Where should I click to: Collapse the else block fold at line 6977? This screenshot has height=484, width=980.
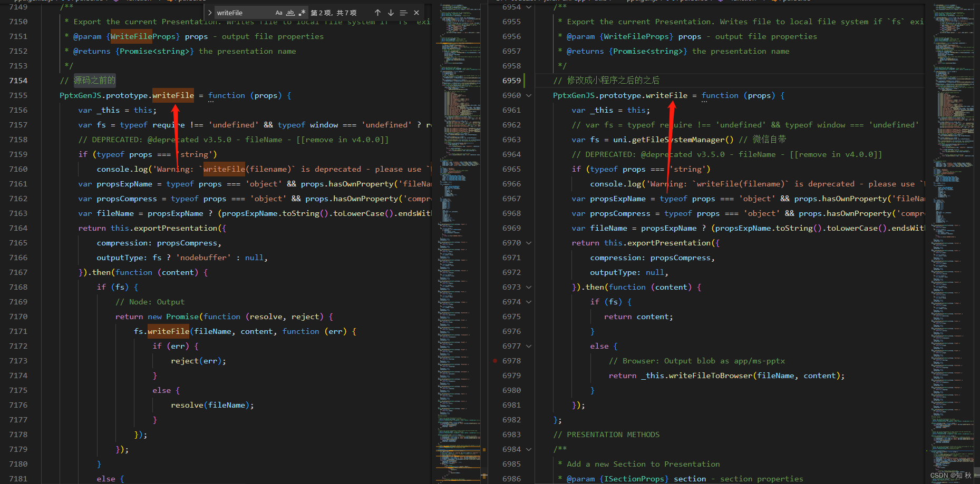[x=528, y=346]
